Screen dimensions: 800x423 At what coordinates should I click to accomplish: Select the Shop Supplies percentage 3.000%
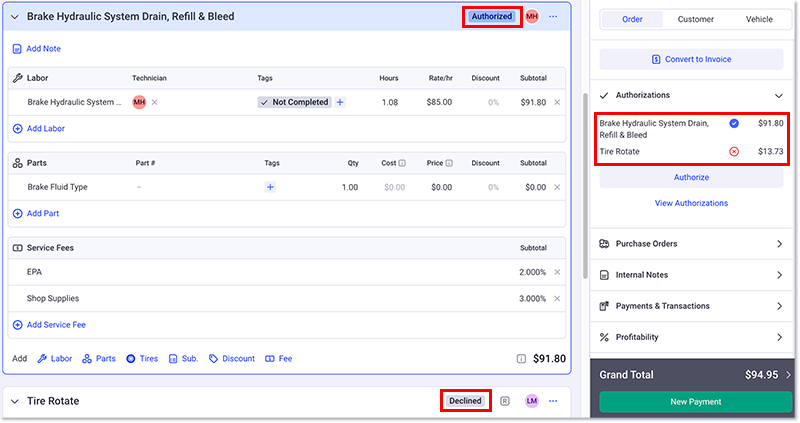click(x=532, y=298)
